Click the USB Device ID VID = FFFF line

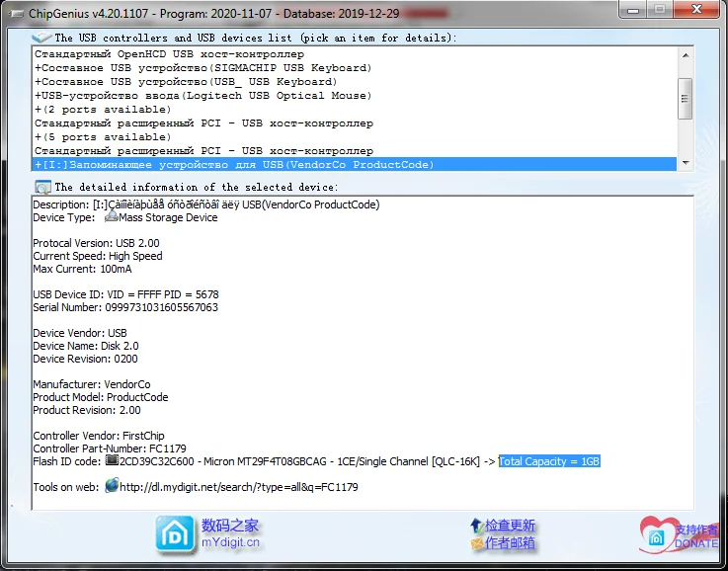(125, 294)
